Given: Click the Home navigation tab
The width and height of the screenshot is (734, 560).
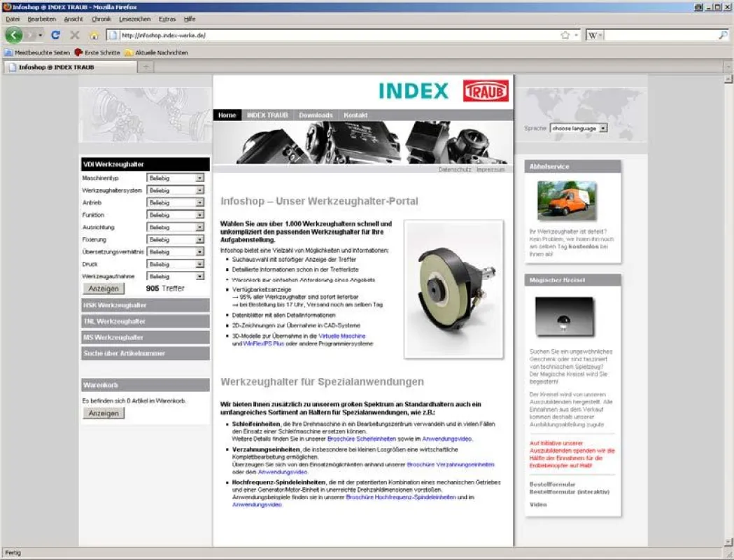Looking at the screenshot, I should (x=227, y=115).
